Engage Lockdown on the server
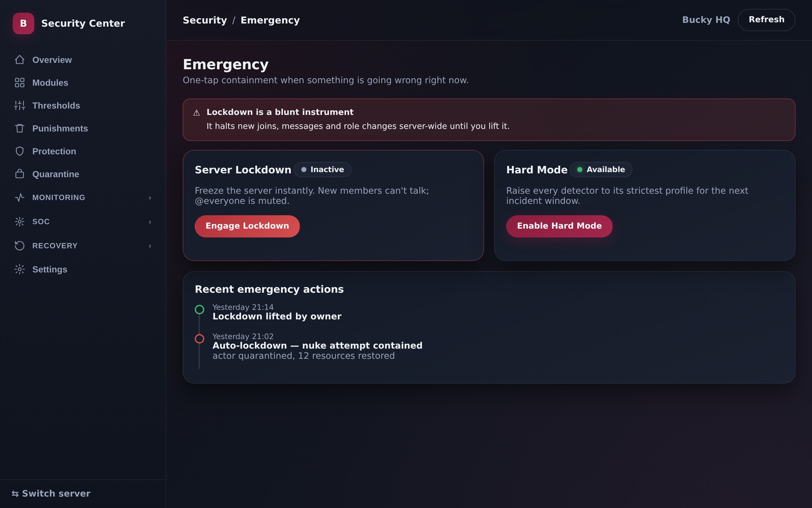This screenshot has height=508, width=812. [x=247, y=226]
